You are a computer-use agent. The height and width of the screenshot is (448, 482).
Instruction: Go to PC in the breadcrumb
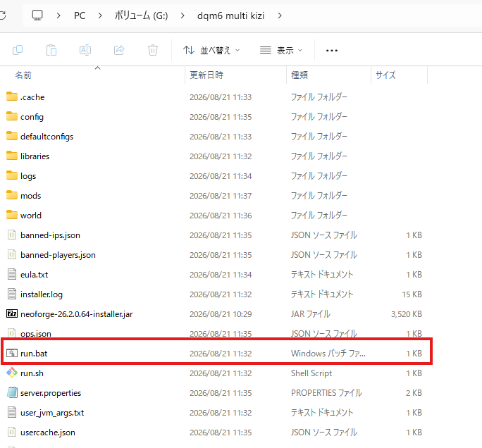click(x=80, y=15)
